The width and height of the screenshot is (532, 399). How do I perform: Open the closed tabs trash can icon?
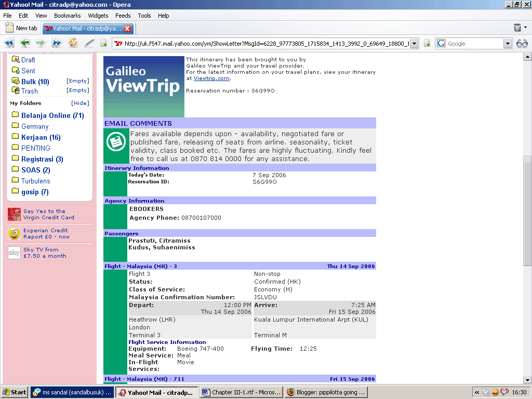coord(517,28)
